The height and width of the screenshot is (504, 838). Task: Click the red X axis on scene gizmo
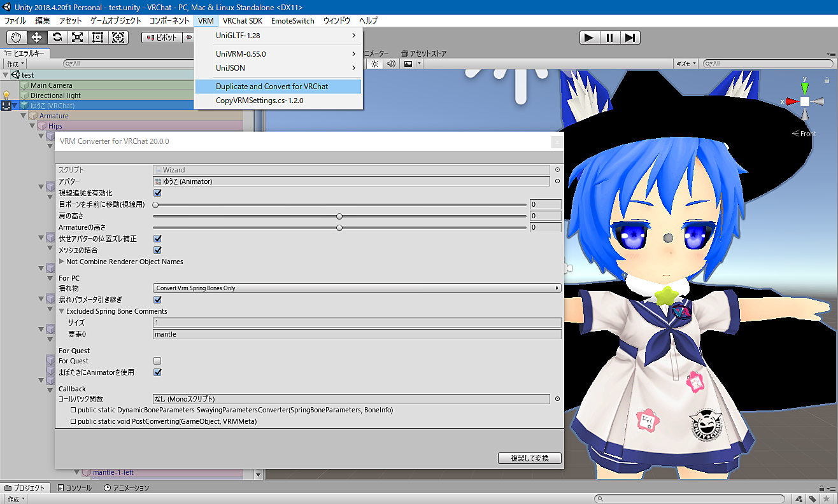(x=792, y=101)
